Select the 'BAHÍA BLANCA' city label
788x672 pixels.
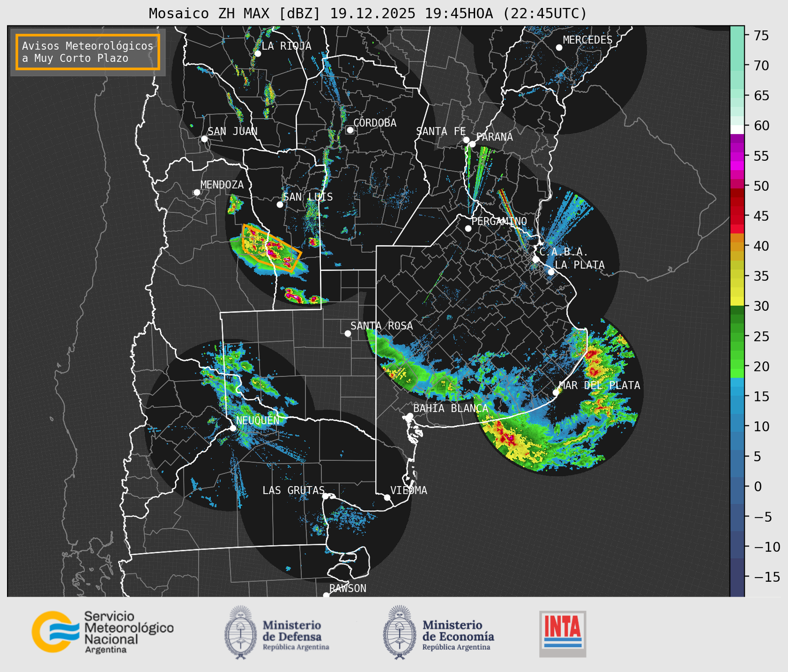(x=451, y=408)
